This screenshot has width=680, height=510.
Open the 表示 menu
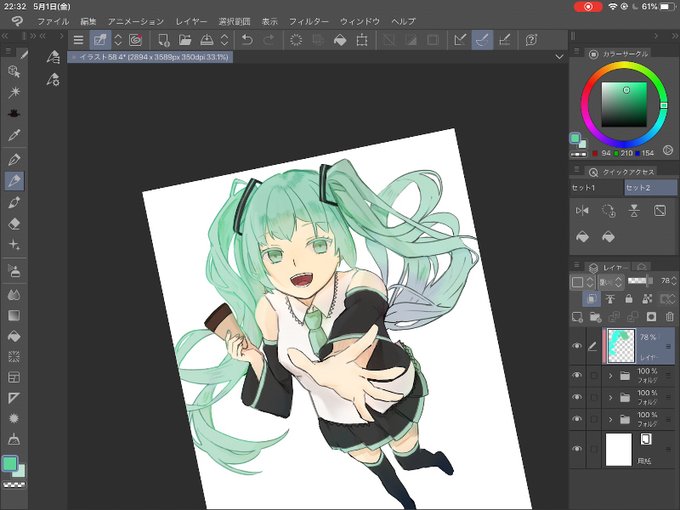pyautogui.click(x=270, y=21)
